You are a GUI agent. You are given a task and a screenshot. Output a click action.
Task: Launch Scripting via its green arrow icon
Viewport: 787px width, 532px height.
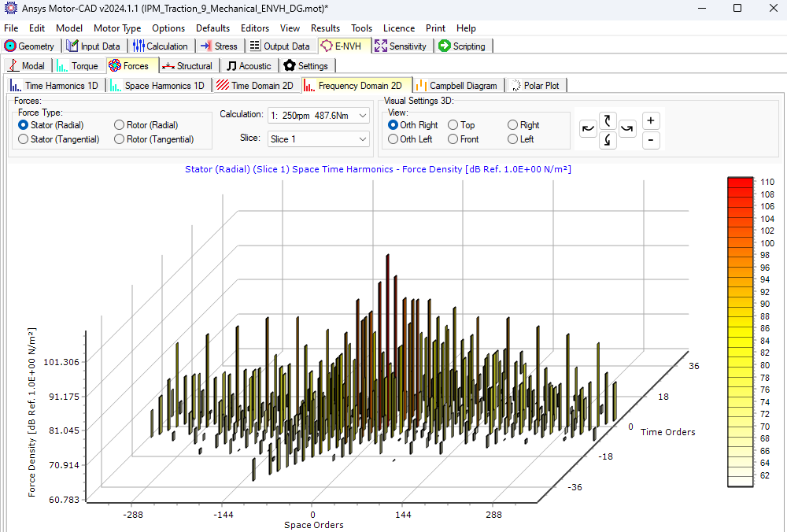coord(442,46)
